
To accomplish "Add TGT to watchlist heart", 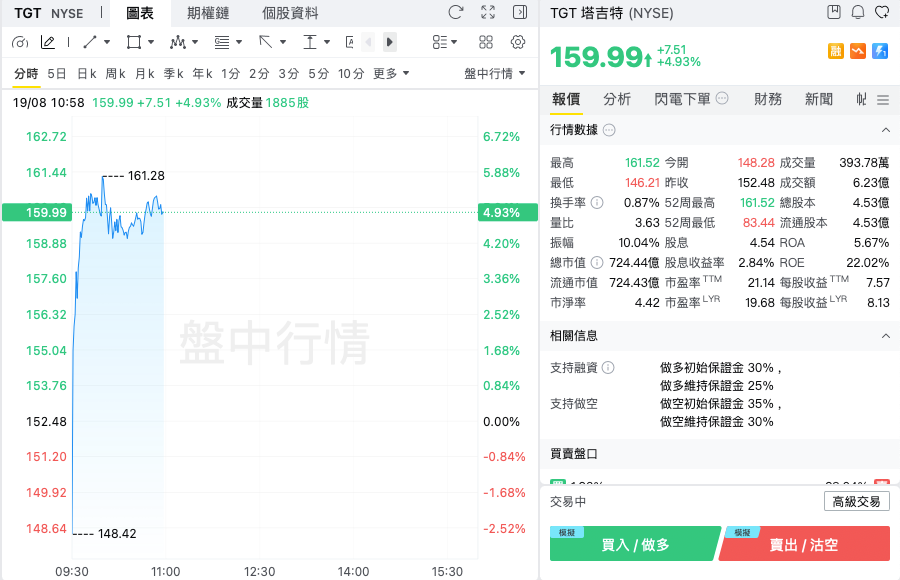I will 882,12.
